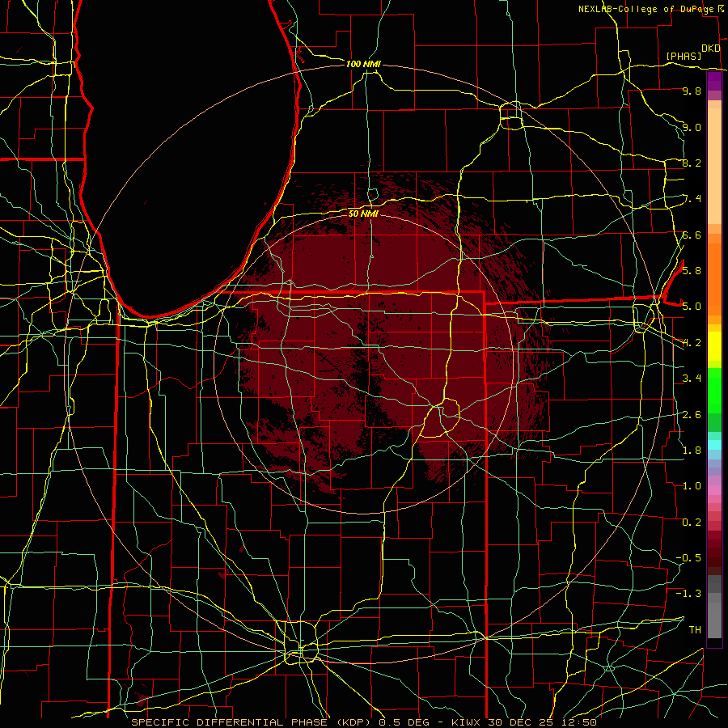Click the 3.4 value on the color scale
728x728 pixels.
(x=692, y=378)
